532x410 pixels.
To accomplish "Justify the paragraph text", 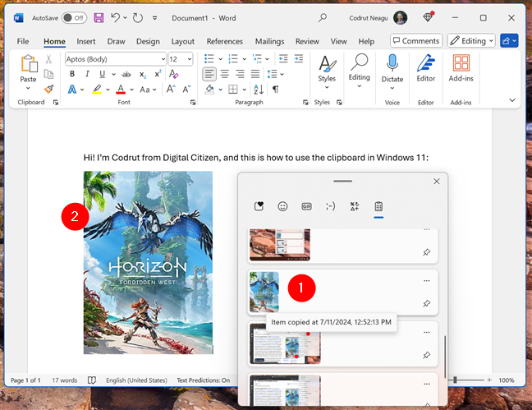I will (255, 74).
